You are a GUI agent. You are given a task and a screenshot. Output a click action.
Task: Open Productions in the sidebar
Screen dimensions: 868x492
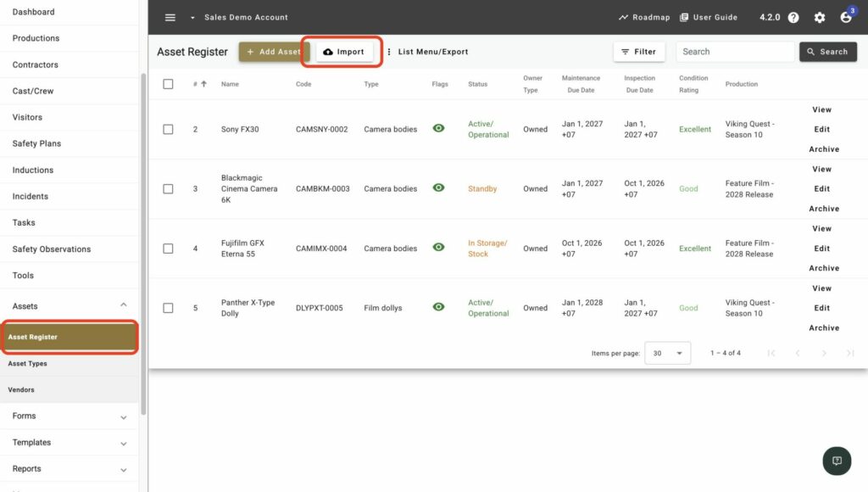click(70, 38)
